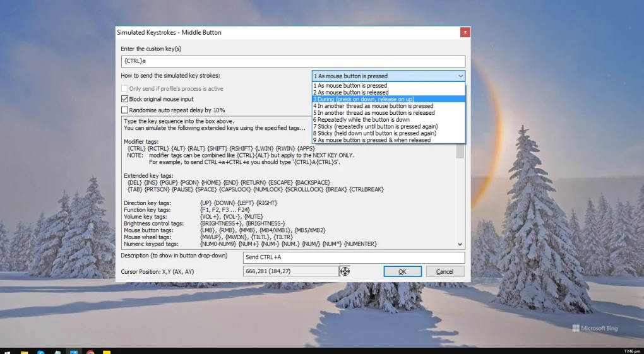Select 9 As pressed & when released option
The width and height of the screenshot is (644, 354).
(x=388, y=140)
